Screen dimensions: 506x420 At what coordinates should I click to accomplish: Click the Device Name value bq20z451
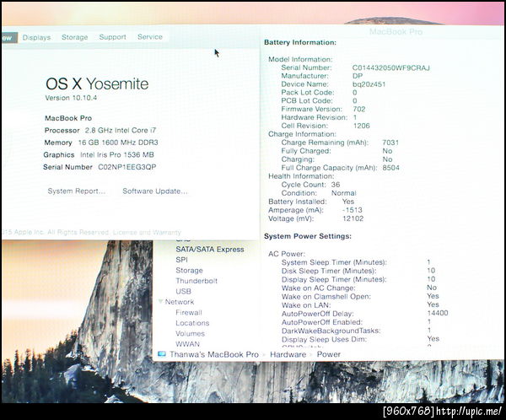point(369,84)
